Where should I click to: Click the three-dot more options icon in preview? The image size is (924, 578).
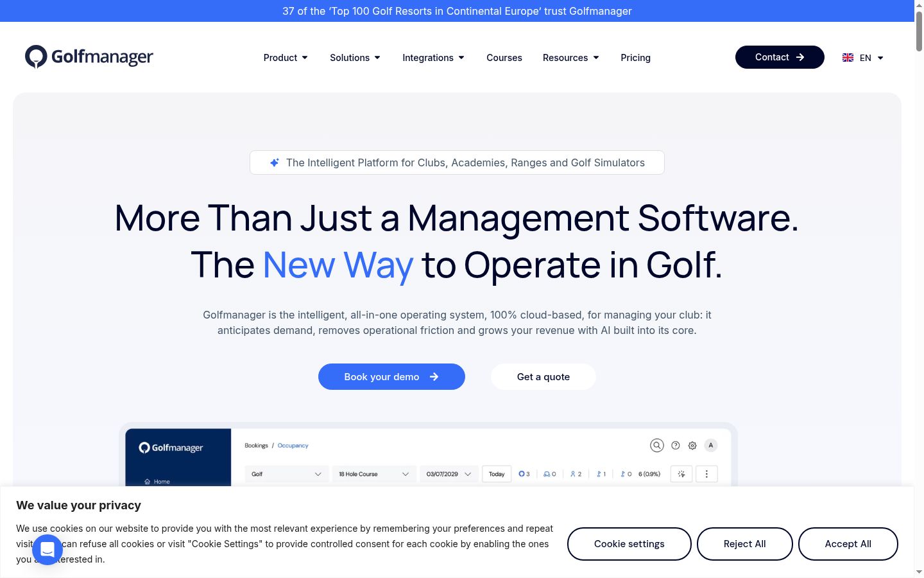click(x=706, y=474)
